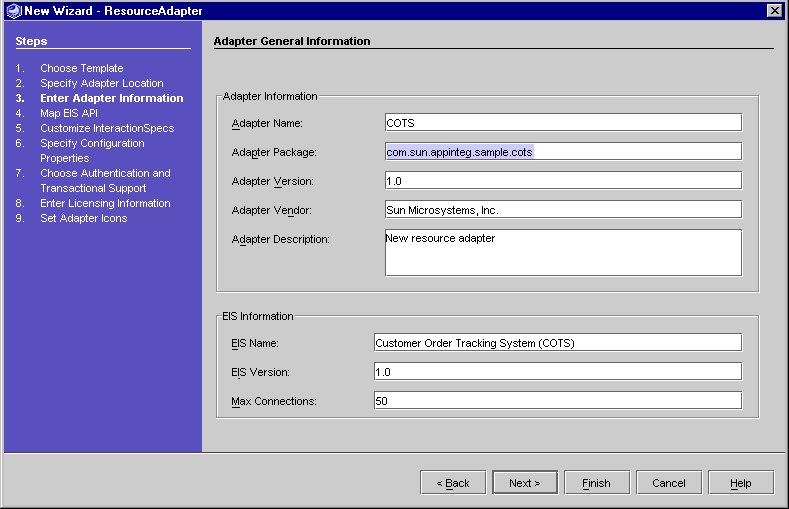Click the EIS Name label

coord(255,344)
